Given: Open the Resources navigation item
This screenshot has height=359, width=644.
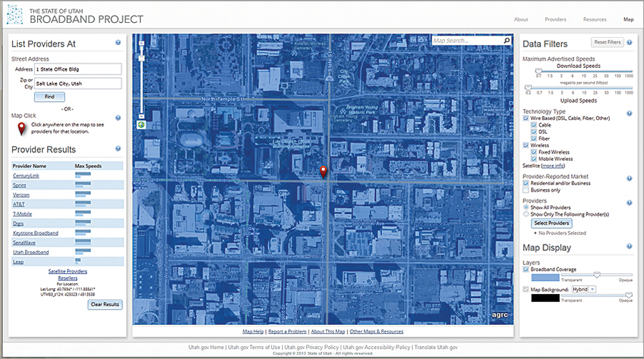Looking at the screenshot, I should 595,19.
